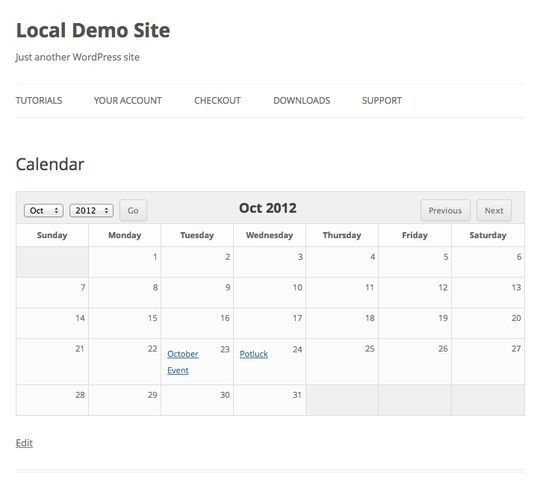
Task: Go to the Checkout menu item
Action: 217,101
